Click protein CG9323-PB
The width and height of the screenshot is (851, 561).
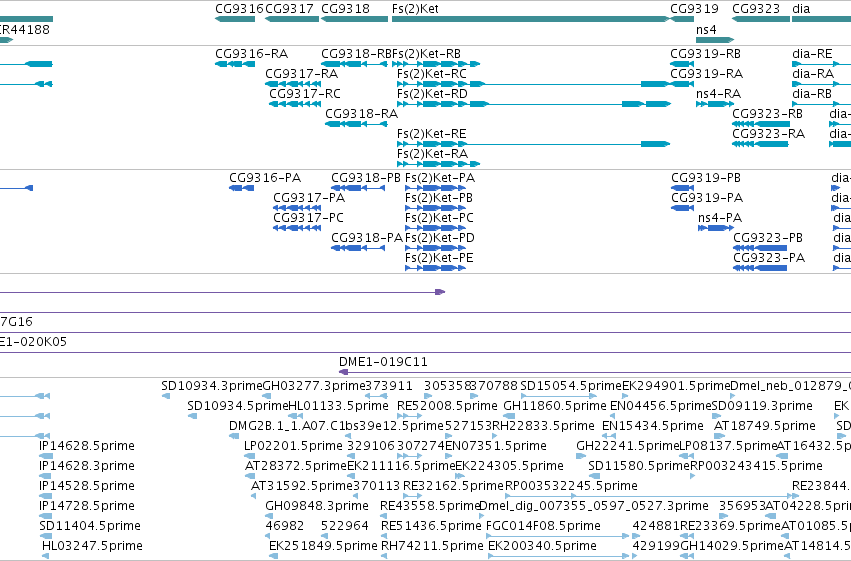[760, 248]
